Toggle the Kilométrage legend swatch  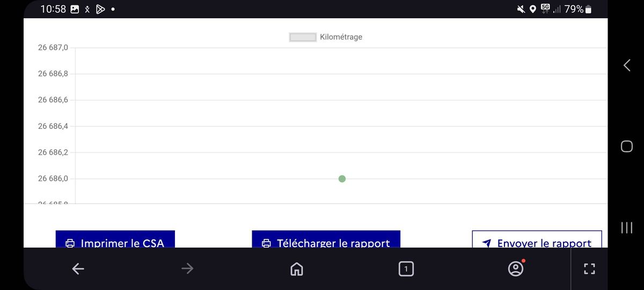303,37
